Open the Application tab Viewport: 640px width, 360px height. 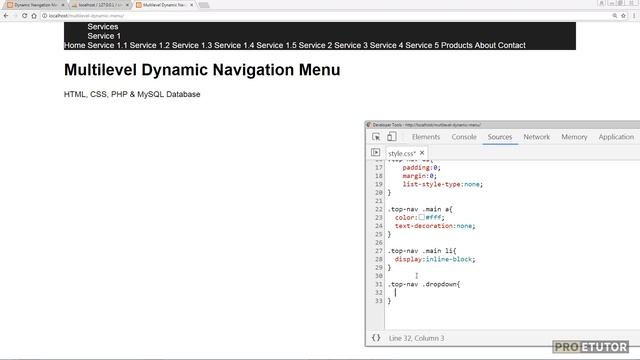[616, 137]
